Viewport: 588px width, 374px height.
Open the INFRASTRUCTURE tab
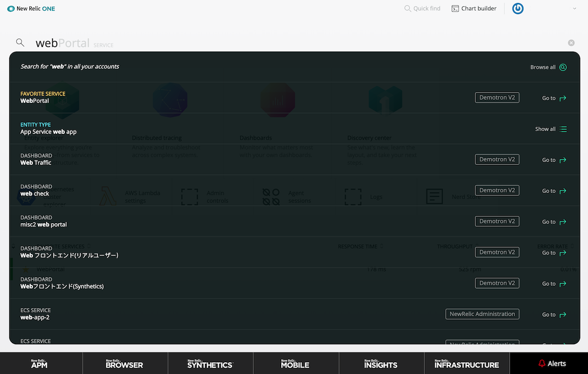click(466, 363)
